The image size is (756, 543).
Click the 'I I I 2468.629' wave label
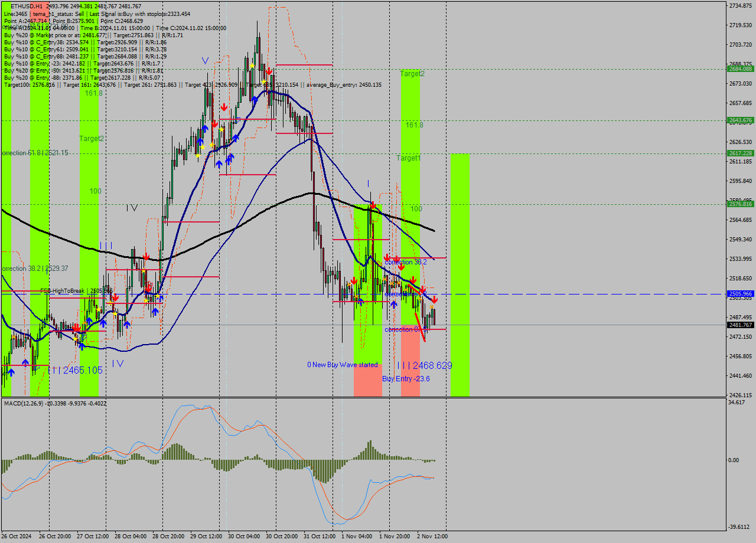click(425, 366)
